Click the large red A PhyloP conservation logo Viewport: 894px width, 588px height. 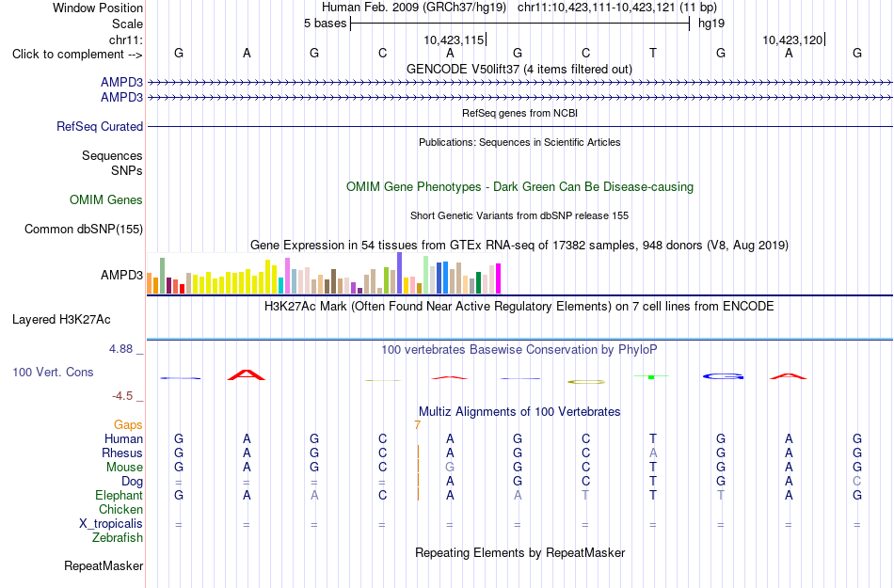[x=247, y=374]
